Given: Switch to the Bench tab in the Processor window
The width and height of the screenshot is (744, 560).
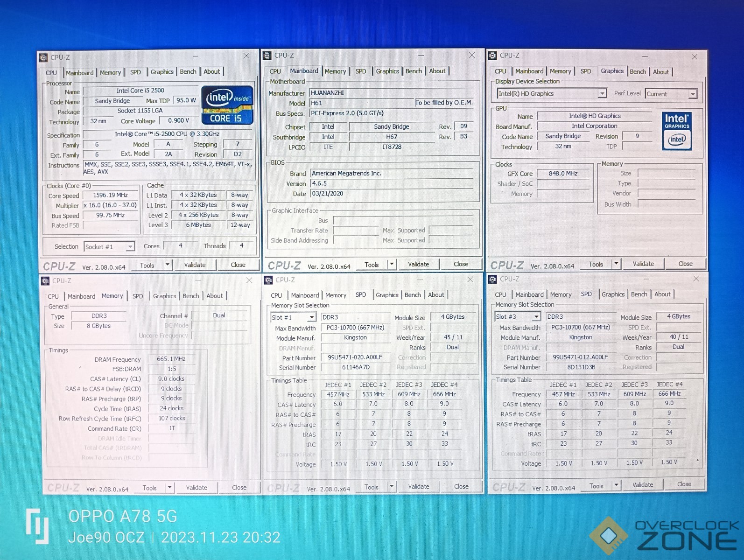Looking at the screenshot, I should (188, 72).
